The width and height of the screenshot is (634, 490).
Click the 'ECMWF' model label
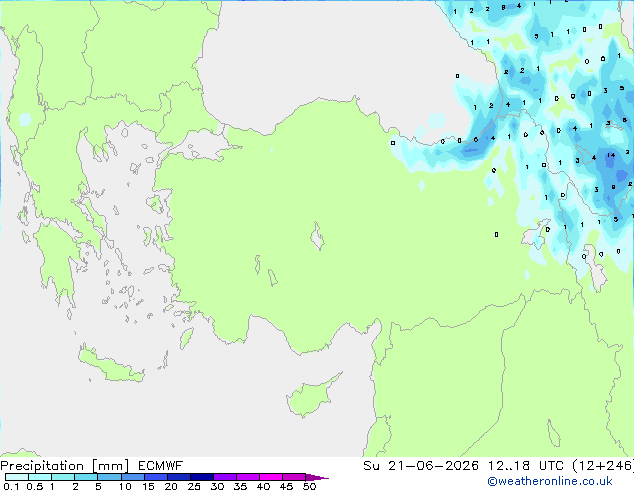click(x=161, y=466)
